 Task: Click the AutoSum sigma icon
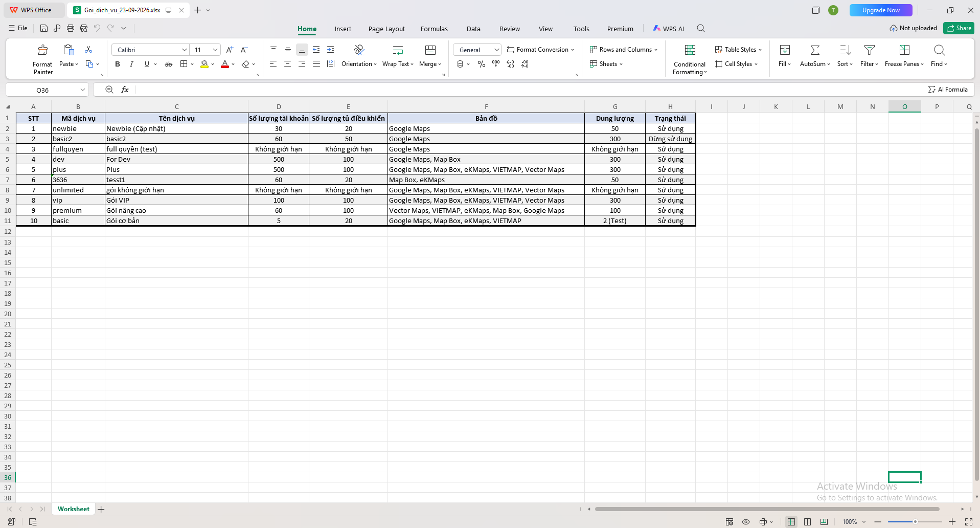[x=815, y=50]
